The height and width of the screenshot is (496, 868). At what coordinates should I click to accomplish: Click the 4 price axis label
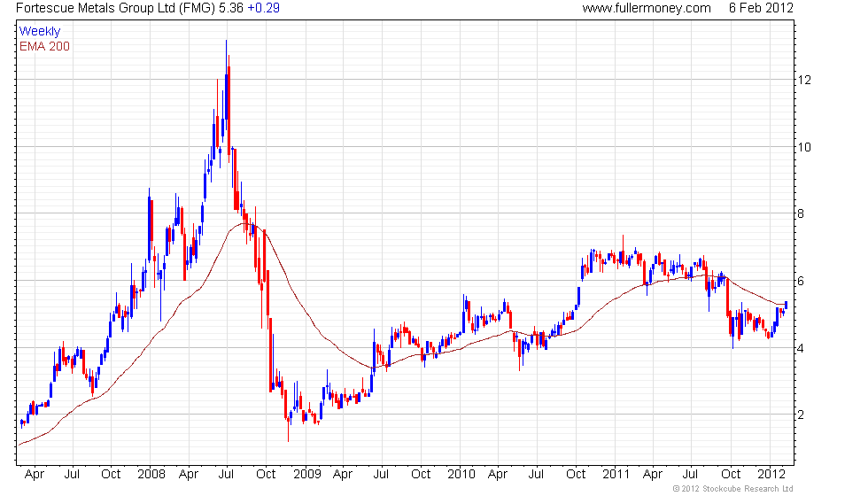click(801, 348)
